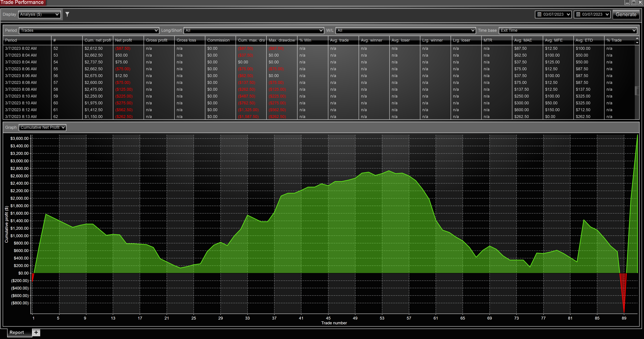
Task: Select trade number 57 cell
Action: click(x=67, y=83)
